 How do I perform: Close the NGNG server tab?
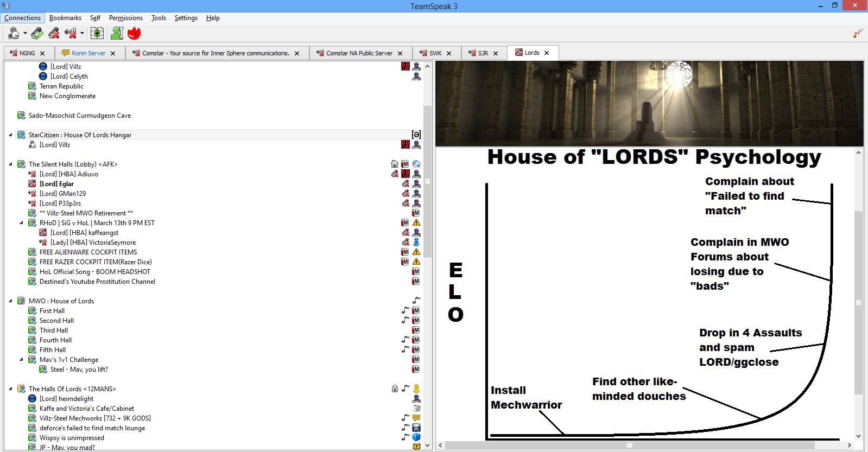coord(42,53)
